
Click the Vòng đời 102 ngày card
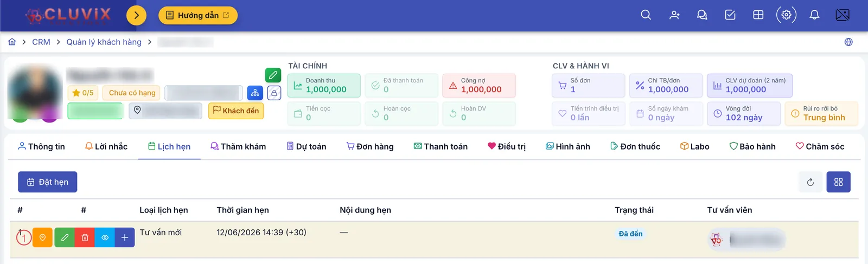744,113
